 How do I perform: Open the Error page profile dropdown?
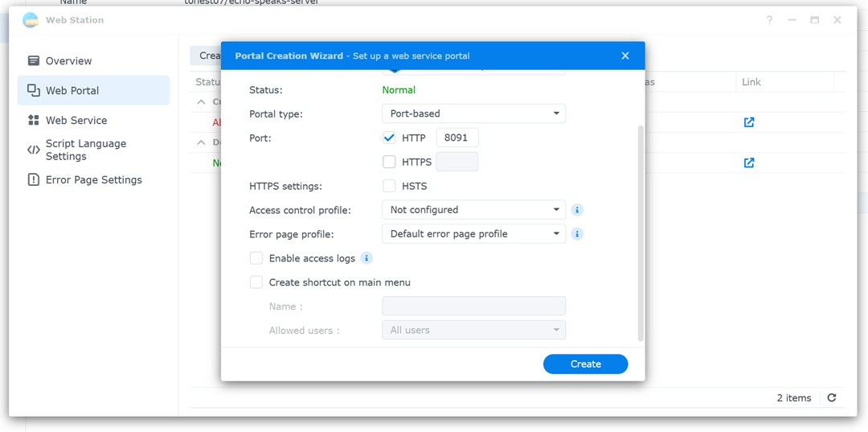(473, 234)
